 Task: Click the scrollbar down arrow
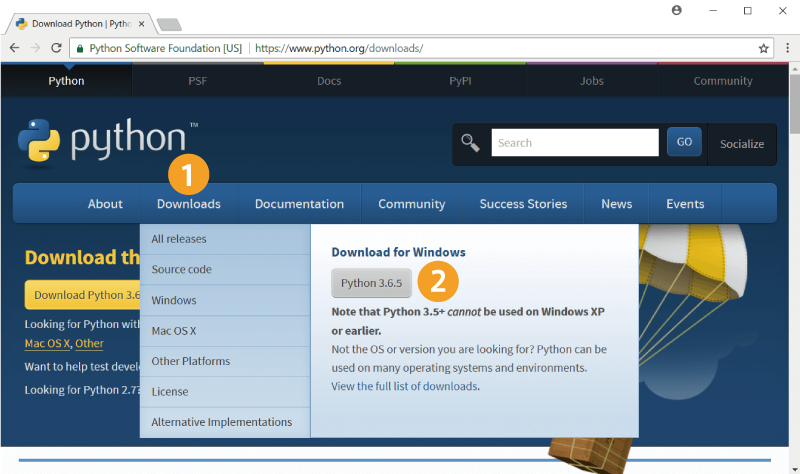tap(794, 468)
